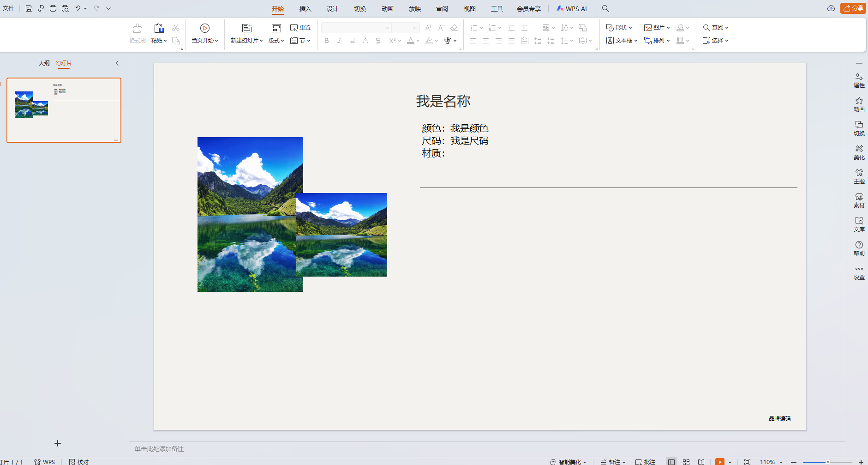This screenshot has width=868, height=465.
Task: Select the 格式刷 format painter tool
Action: pos(137,33)
